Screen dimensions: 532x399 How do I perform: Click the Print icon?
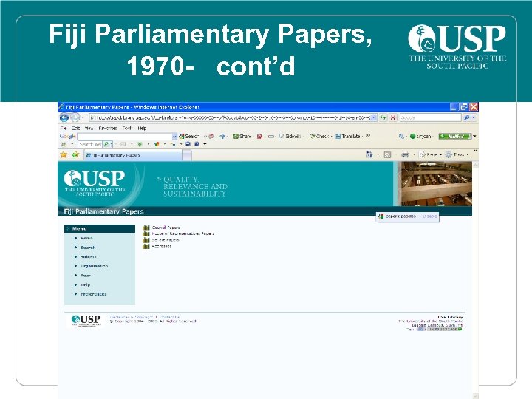(405, 154)
